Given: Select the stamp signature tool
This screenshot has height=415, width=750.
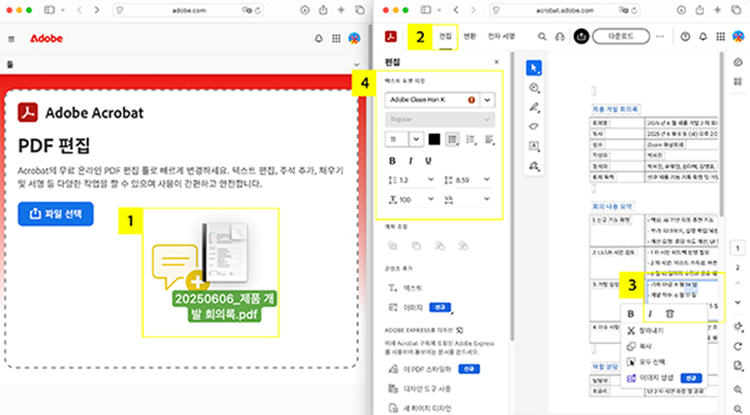Looking at the screenshot, I should point(534,166).
